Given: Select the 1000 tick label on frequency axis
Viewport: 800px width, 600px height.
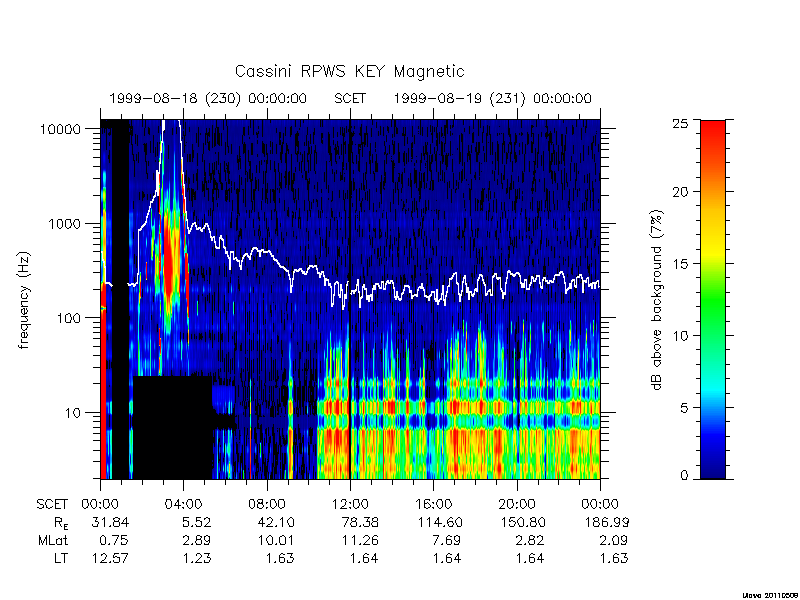Looking at the screenshot, I should (x=64, y=223).
